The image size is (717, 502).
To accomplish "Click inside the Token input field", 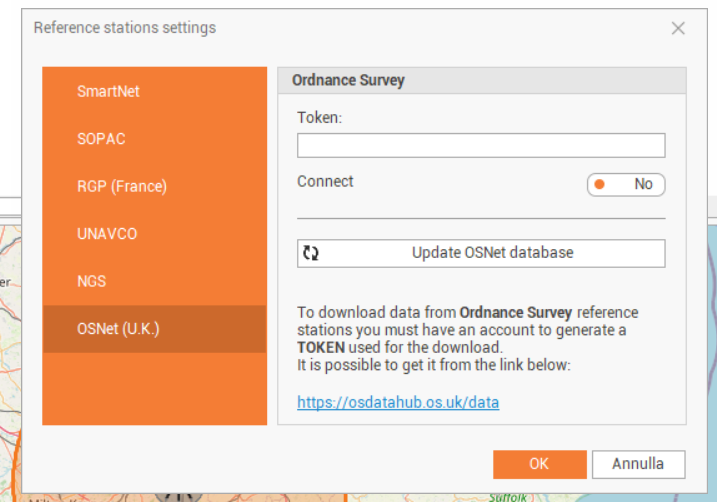I will (480, 146).
